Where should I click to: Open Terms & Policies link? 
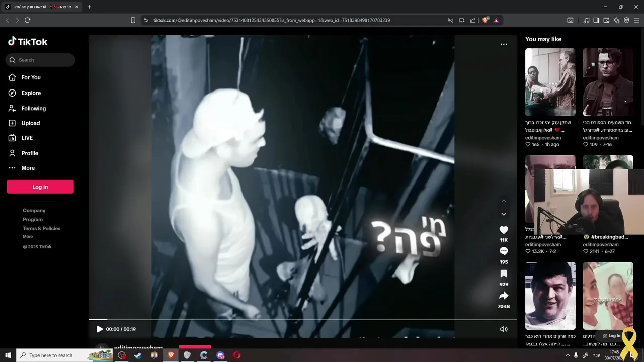[41, 229]
